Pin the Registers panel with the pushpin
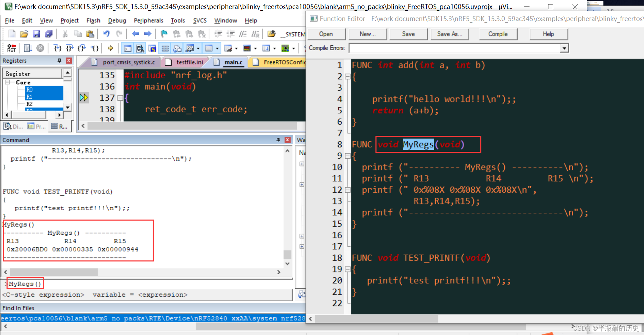 59,60
